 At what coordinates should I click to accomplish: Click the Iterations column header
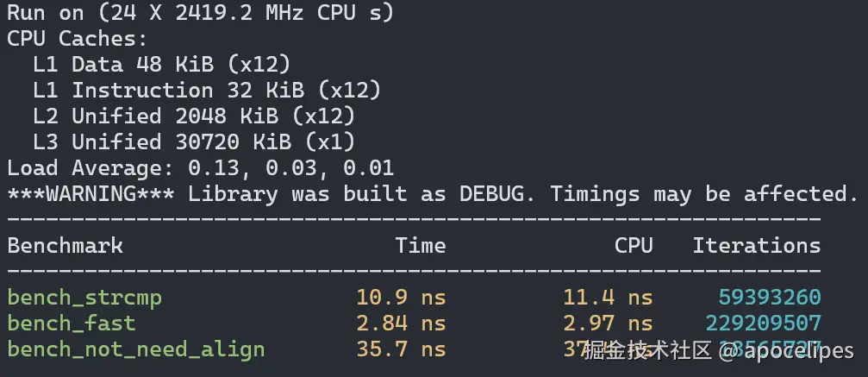[x=757, y=246]
